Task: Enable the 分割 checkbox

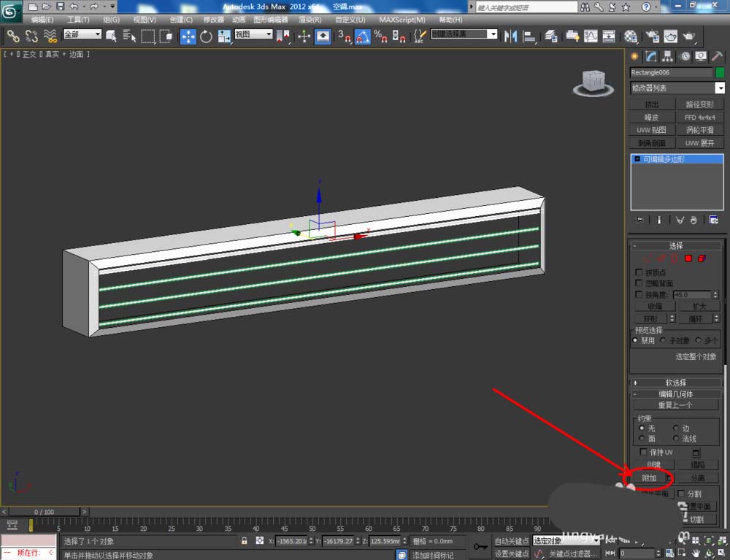Action: 681,494
